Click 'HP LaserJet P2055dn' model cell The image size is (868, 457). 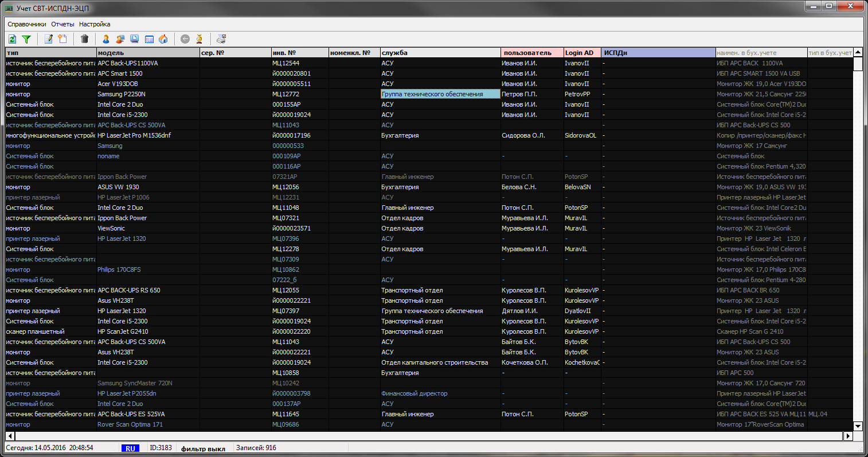pos(148,393)
